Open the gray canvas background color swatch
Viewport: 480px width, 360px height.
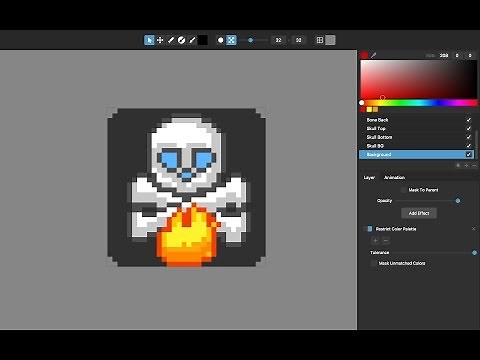(x=330, y=40)
